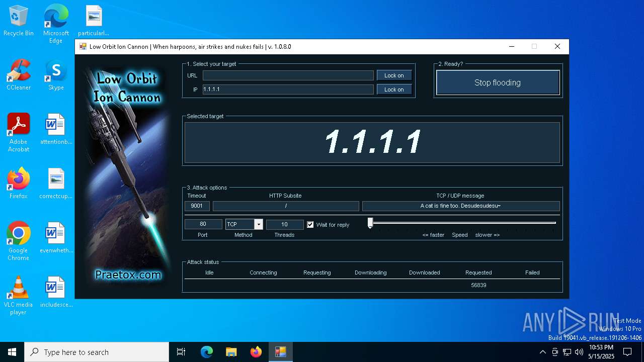
Task: Lock on to the IP target
Action: coord(394,89)
